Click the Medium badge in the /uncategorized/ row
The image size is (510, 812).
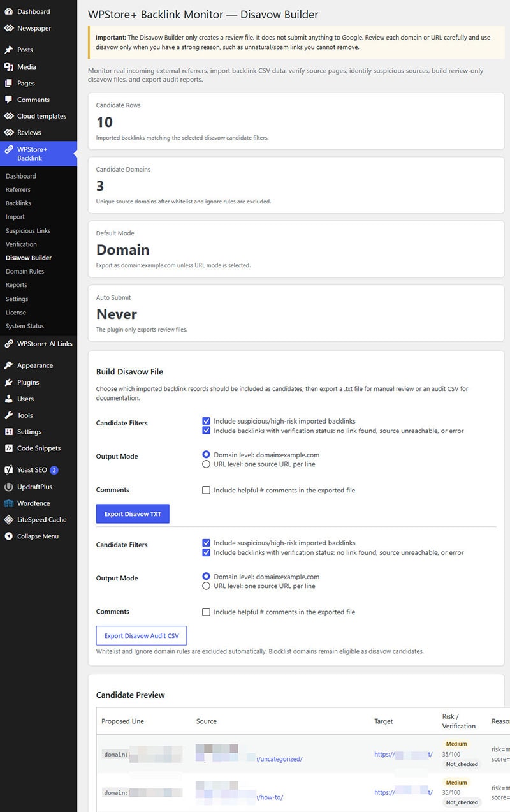tap(456, 744)
